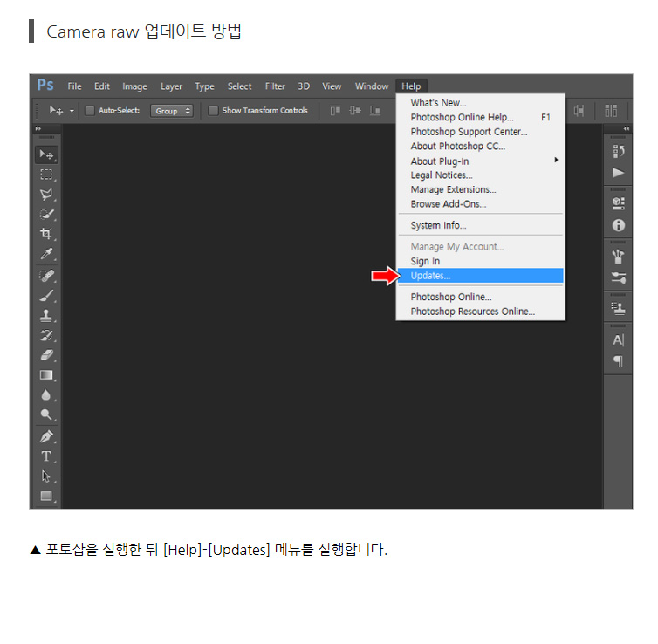The image size is (658, 644).
Task: Open the Filter menu
Action: tap(275, 86)
